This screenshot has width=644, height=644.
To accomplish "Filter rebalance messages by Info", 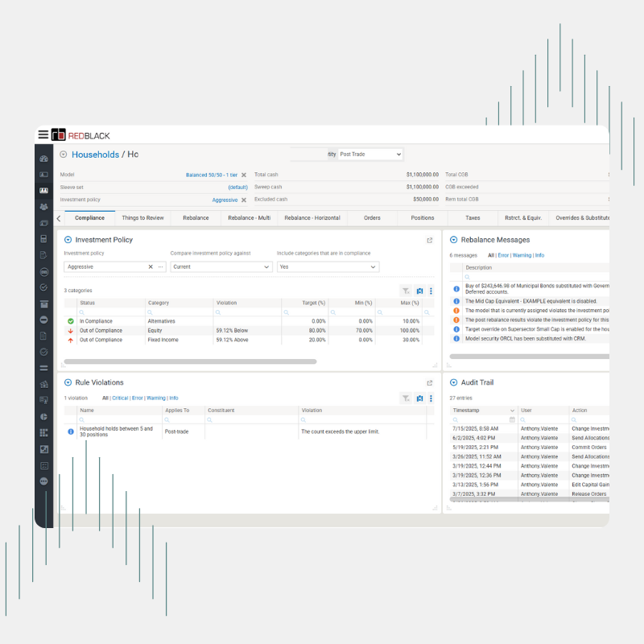I will tap(539, 255).
